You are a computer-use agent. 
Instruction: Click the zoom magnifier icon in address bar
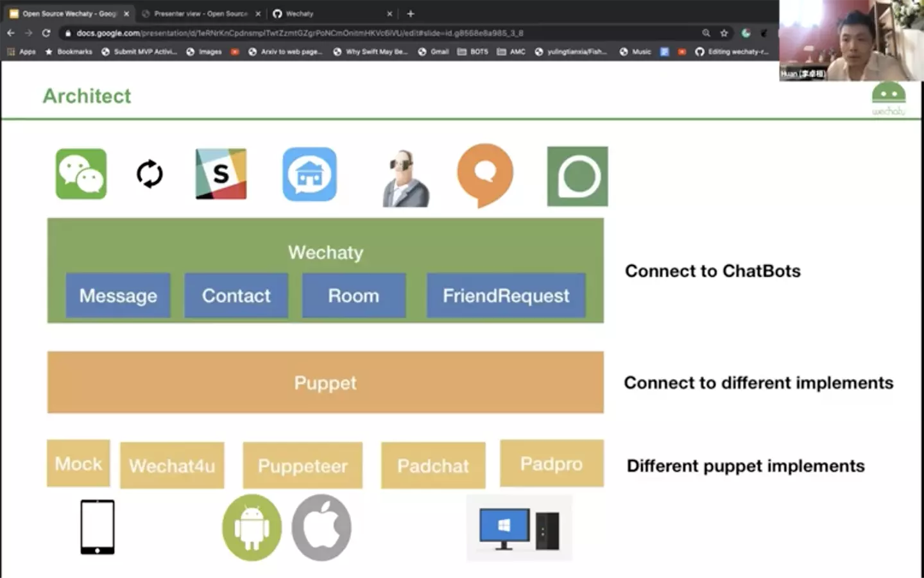point(706,33)
